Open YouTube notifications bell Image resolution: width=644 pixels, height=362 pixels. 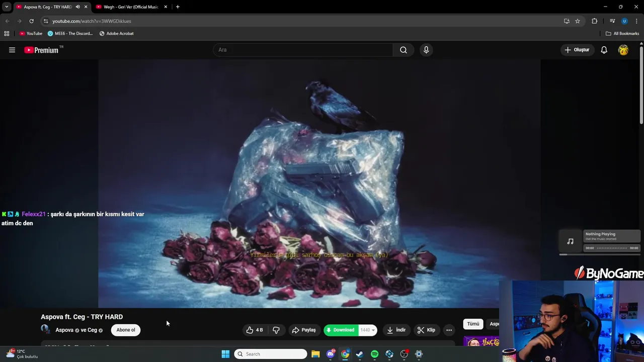604,50
